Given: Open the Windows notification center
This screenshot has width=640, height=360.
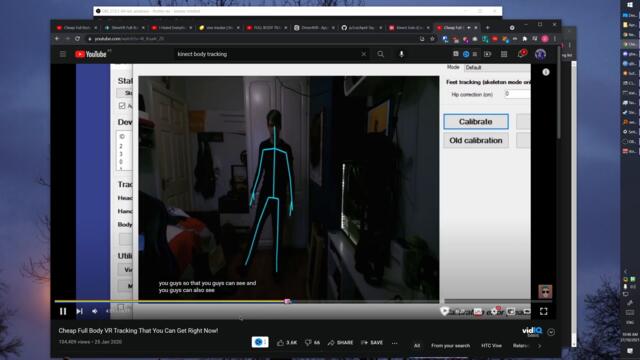Looking at the screenshot, I should click(x=630, y=351).
